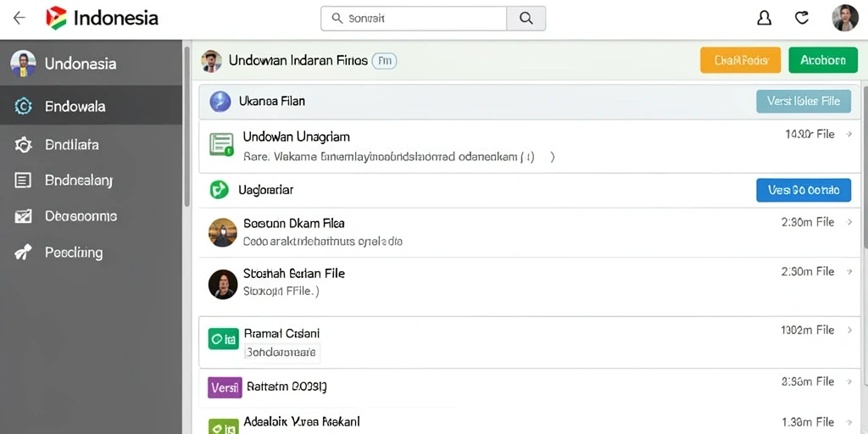Click the Dbaoonnio chart icon

point(23,216)
